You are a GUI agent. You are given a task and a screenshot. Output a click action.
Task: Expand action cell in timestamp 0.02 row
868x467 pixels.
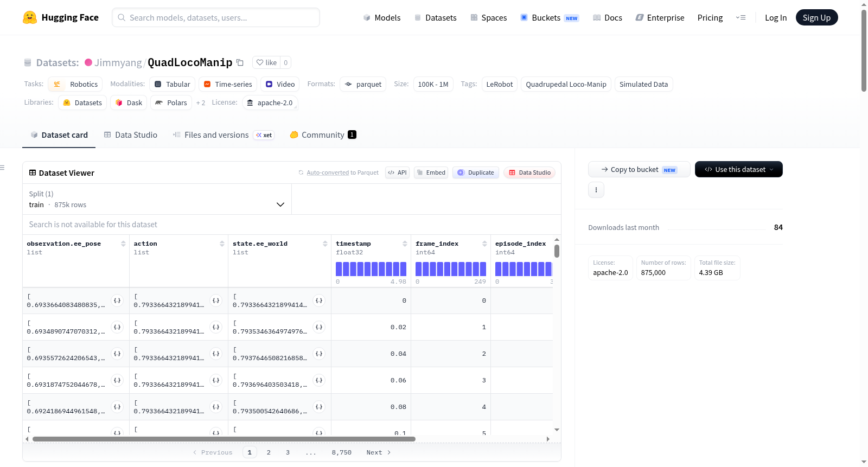[x=216, y=327]
